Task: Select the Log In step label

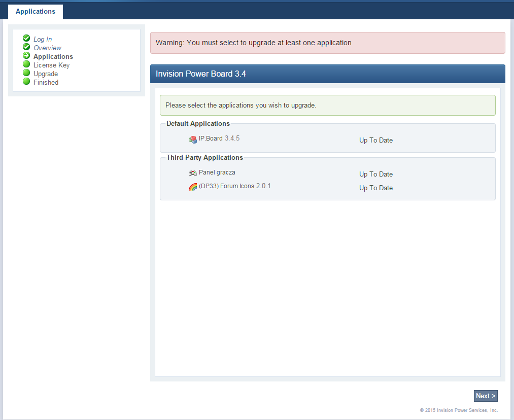Action: coord(43,39)
